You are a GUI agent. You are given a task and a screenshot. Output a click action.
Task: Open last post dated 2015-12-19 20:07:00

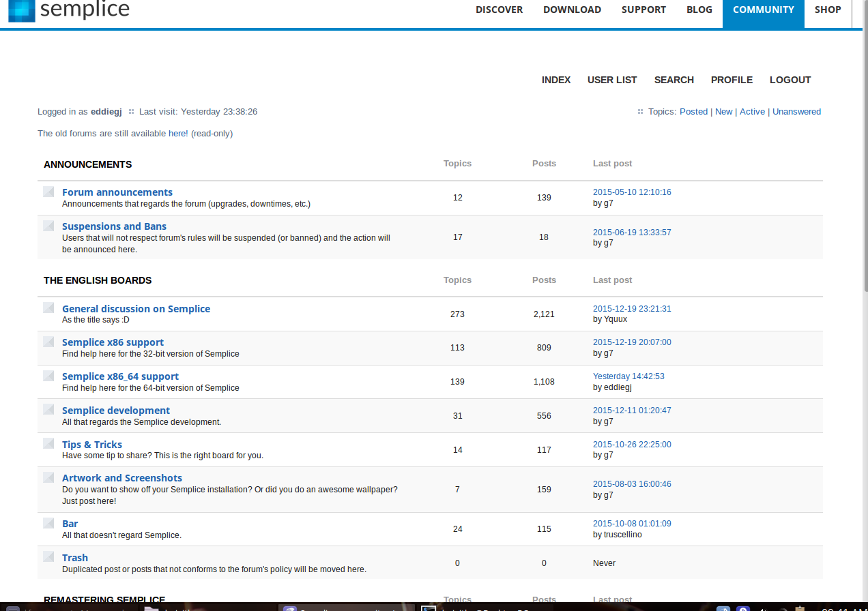[x=632, y=342]
